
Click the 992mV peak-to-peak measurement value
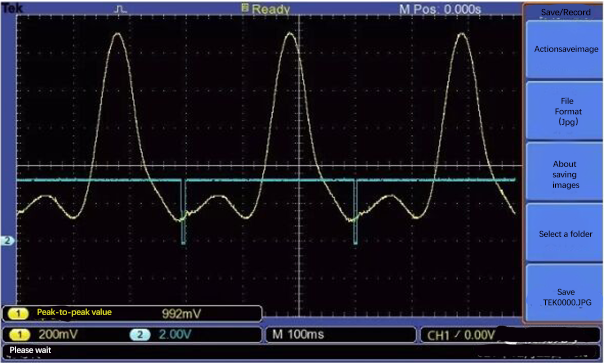click(181, 314)
